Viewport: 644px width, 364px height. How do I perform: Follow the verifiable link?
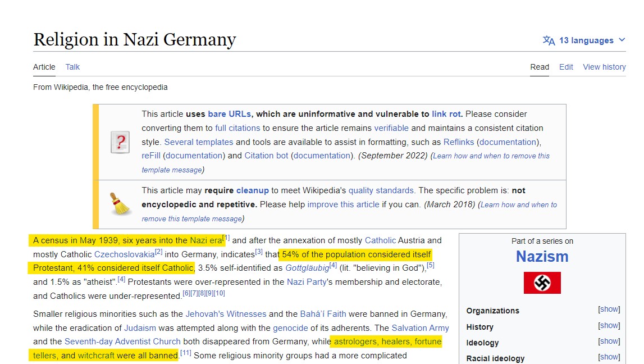pyautogui.click(x=391, y=128)
